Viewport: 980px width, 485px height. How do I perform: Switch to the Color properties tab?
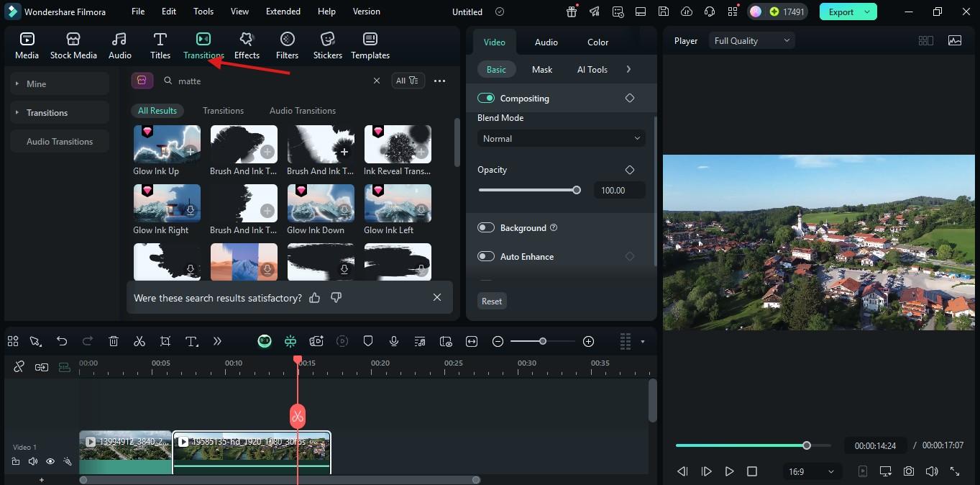click(x=597, y=42)
